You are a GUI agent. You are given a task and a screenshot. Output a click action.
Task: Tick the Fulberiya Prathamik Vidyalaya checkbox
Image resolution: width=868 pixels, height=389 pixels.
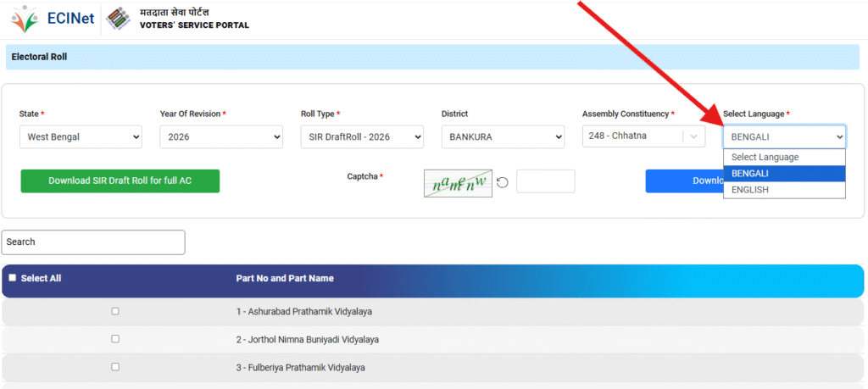click(x=115, y=367)
